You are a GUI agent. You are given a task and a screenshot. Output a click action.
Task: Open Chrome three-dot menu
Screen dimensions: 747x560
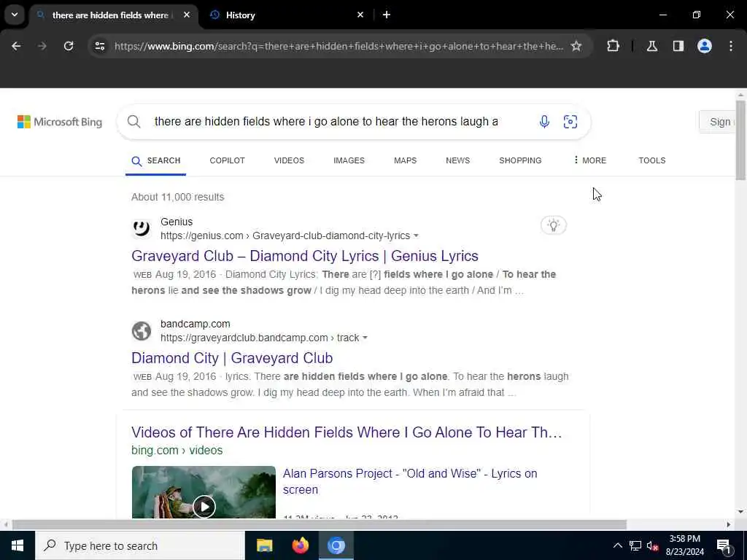(x=731, y=46)
